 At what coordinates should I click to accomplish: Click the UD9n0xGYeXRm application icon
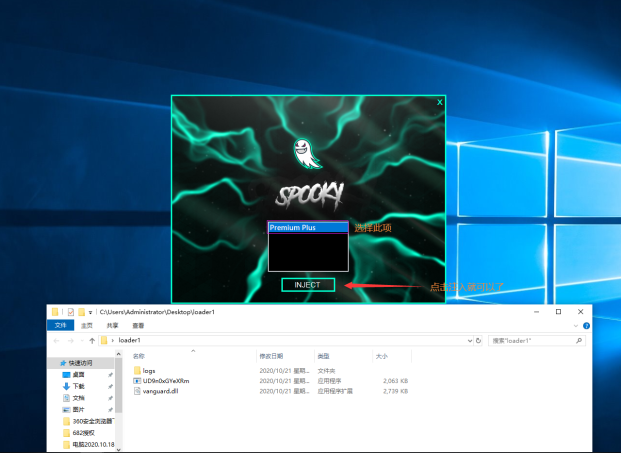137,381
